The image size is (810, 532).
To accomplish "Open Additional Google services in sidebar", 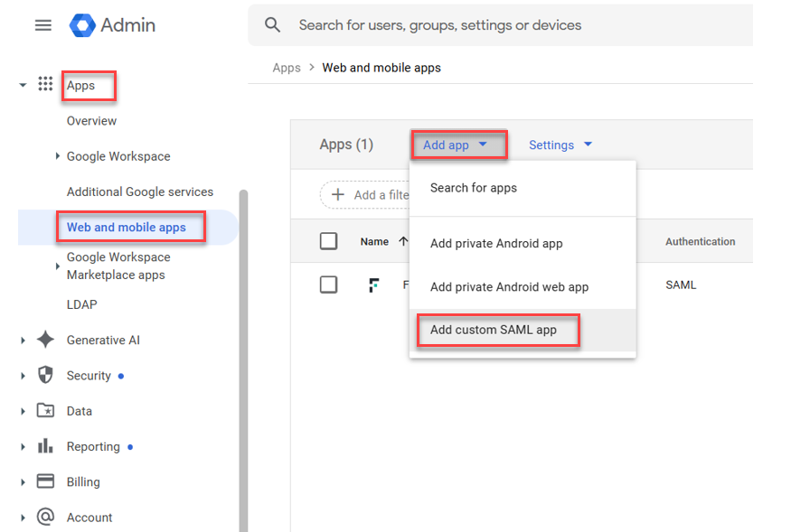I will pyautogui.click(x=140, y=191).
